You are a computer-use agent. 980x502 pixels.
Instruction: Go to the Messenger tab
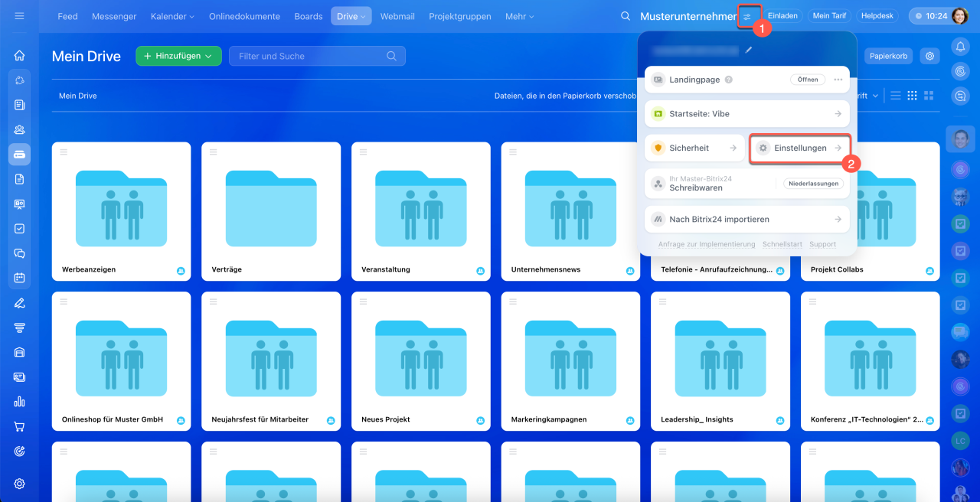114,16
